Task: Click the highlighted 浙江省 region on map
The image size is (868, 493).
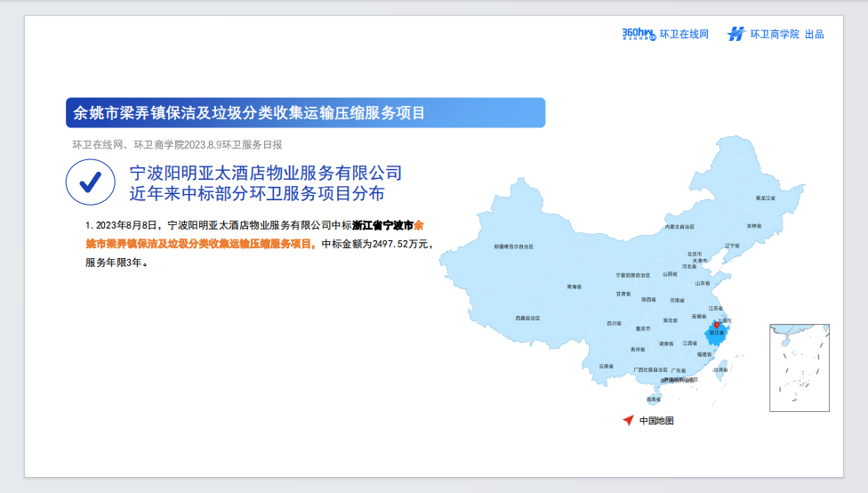Action: coord(717,333)
